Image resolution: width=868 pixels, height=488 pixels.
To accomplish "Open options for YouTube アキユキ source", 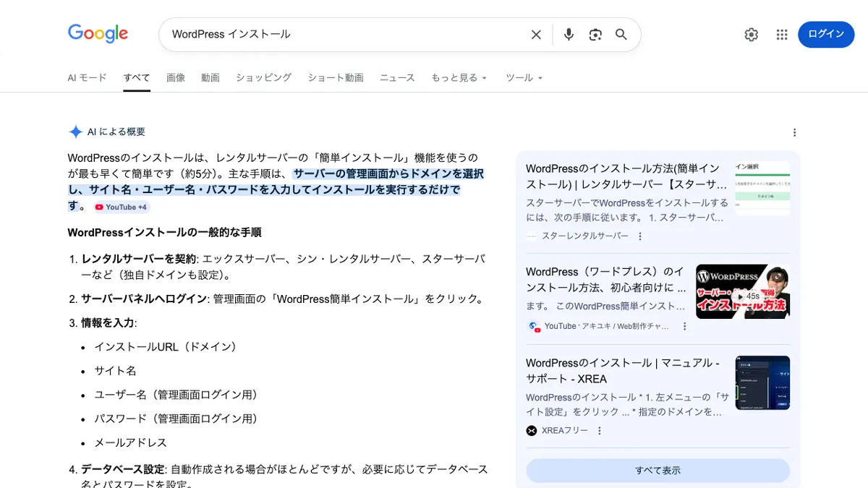I will coord(684,326).
